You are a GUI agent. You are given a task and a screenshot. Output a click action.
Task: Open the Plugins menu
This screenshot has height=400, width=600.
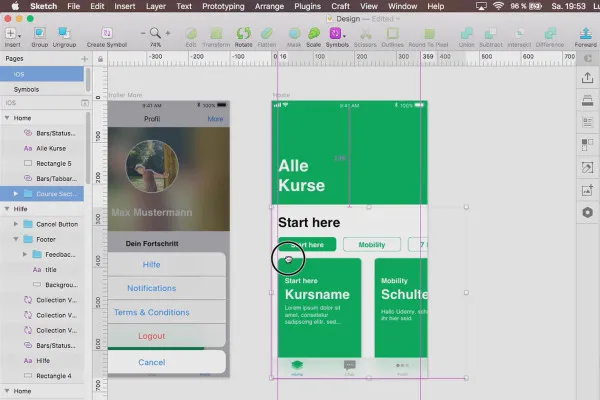point(308,6)
